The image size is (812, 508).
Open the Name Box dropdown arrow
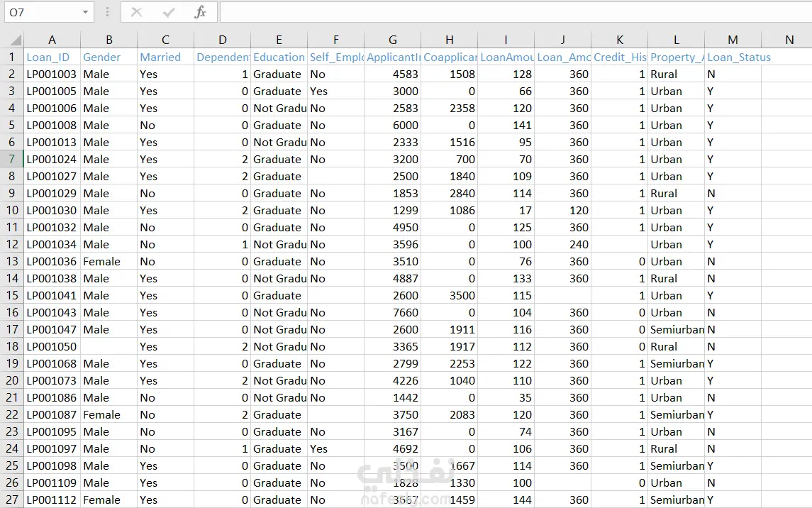85,12
